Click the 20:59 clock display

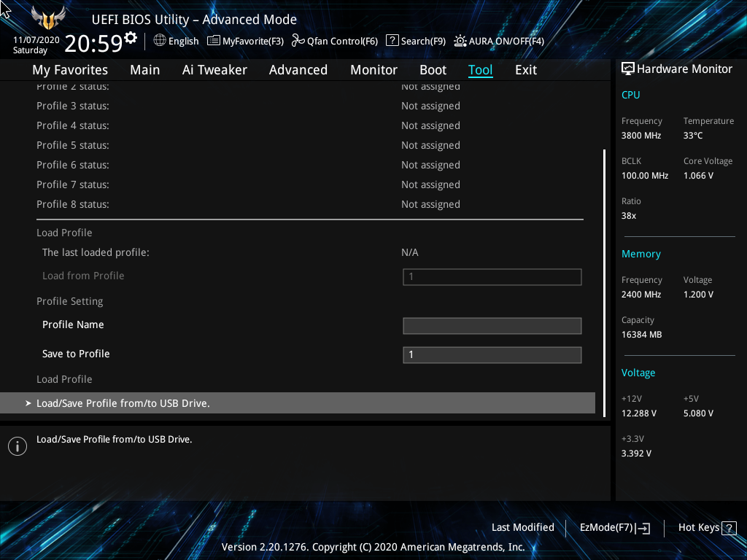pyautogui.click(x=93, y=43)
